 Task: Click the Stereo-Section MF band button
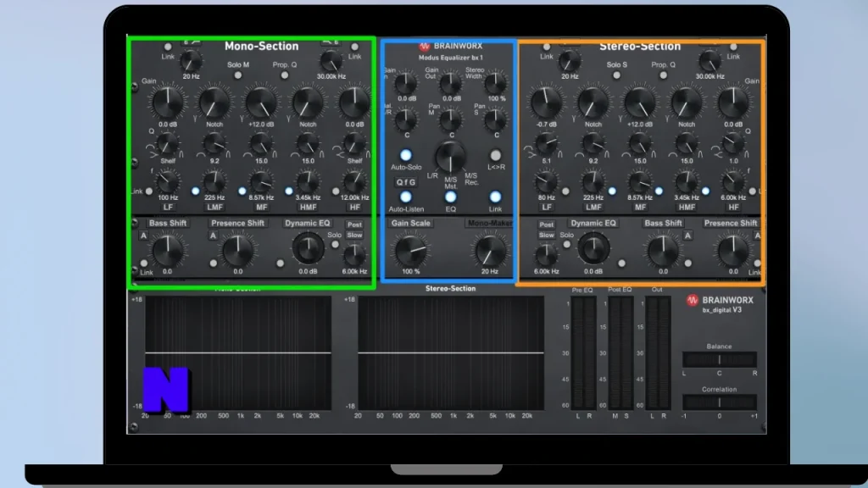[x=640, y=208]
